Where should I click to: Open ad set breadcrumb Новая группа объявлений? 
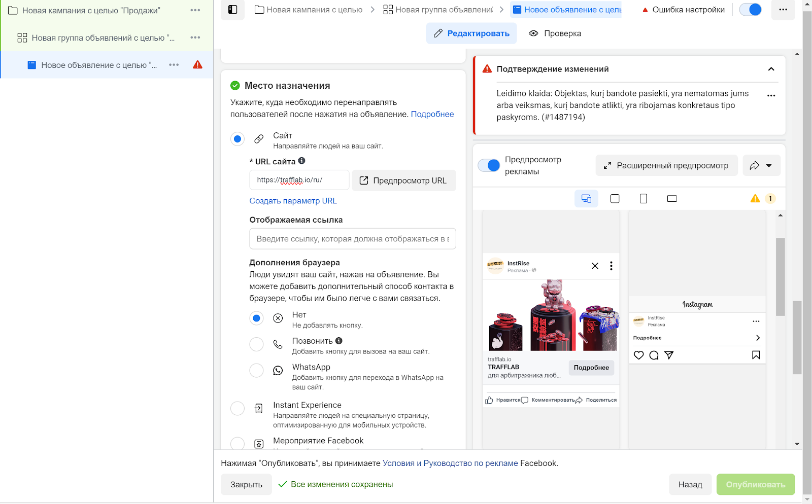[438, 10]
